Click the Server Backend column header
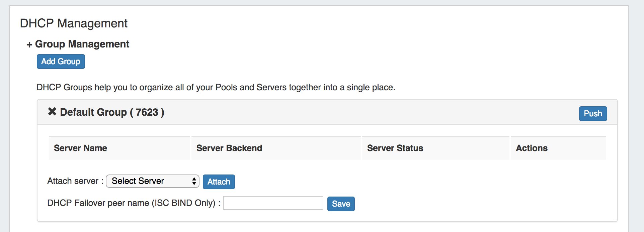Image resolution: width=644 pixels, height=232 pixels. (229, 148)
